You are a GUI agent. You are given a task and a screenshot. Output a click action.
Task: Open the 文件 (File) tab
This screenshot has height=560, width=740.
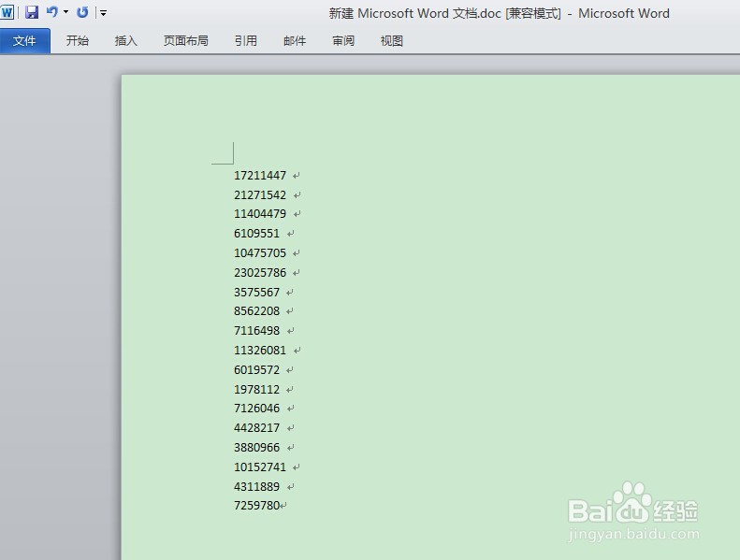24,41
